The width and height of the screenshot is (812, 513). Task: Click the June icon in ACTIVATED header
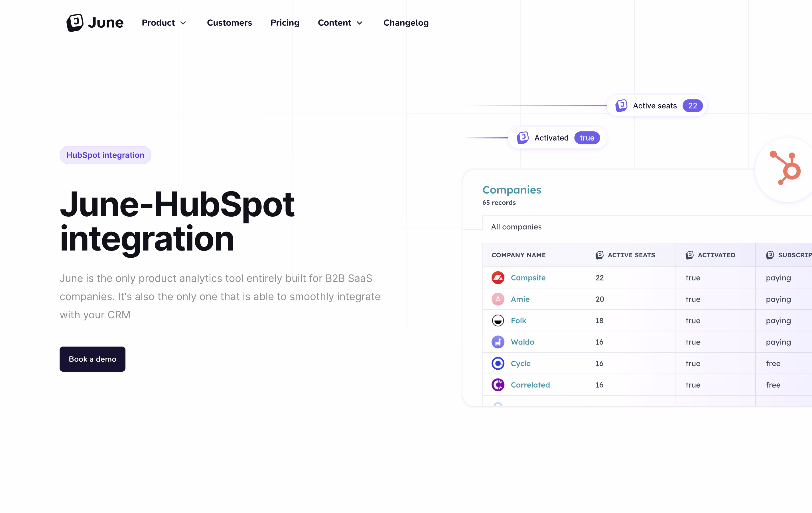pos(689,255)
